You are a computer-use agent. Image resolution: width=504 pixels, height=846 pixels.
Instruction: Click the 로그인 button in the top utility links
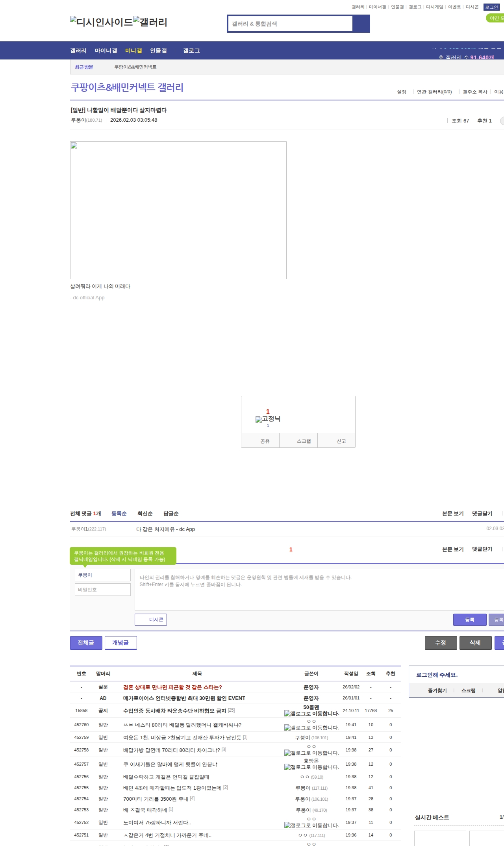(491, 7)
